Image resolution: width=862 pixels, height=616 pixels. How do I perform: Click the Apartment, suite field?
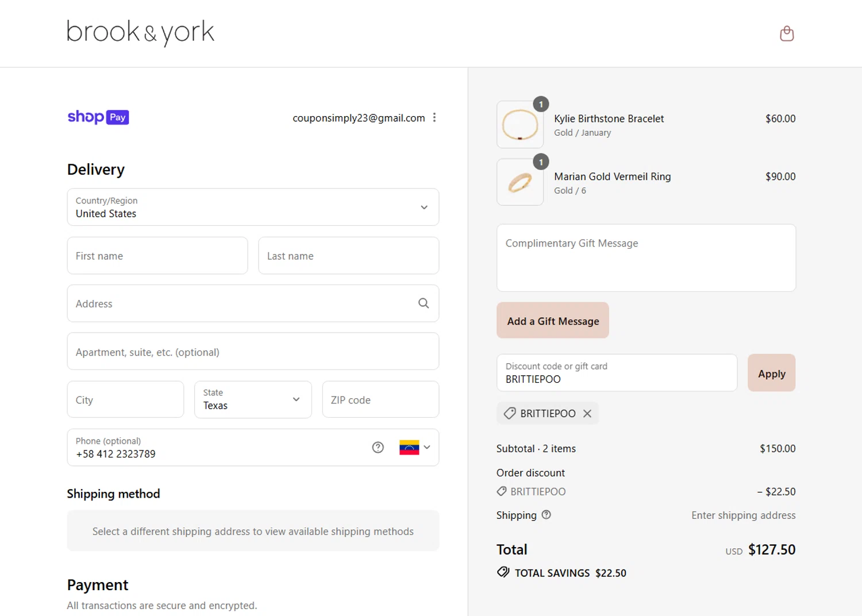click(x=253, y=352)
